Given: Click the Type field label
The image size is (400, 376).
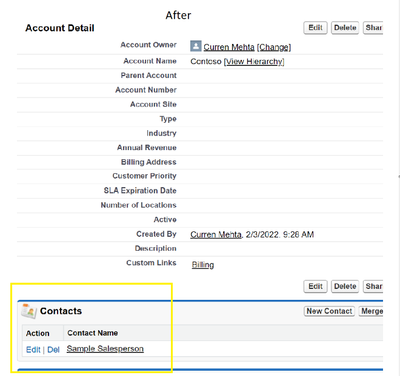Looking at the screenshot, I should (168, 119).
